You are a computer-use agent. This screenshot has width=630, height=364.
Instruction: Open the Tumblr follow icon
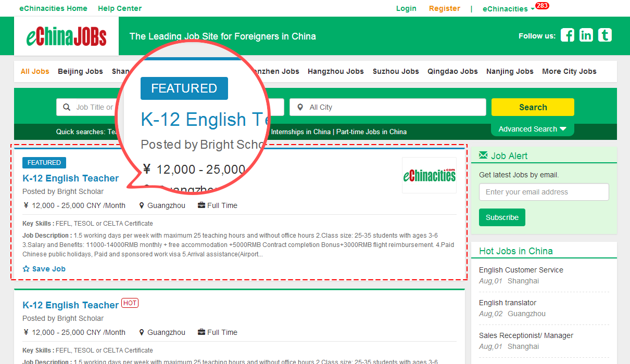click(x=605, y=35)
